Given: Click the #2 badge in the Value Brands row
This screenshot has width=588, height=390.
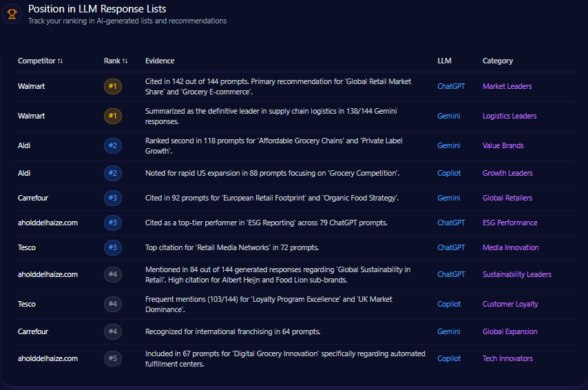Looking at the screenshot, I should 113,145.
